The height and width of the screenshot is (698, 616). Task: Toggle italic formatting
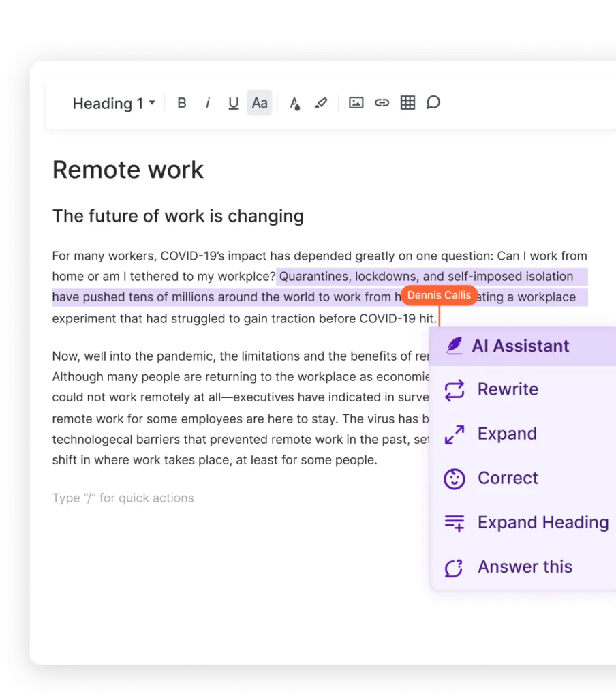[x=207, y=103]
